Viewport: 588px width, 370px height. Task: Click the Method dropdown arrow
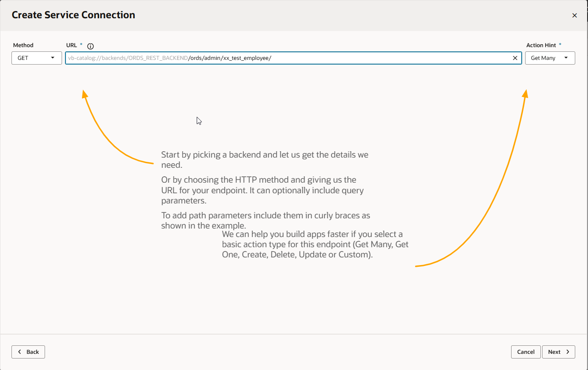pyautogui.click(x=53, y=58)
